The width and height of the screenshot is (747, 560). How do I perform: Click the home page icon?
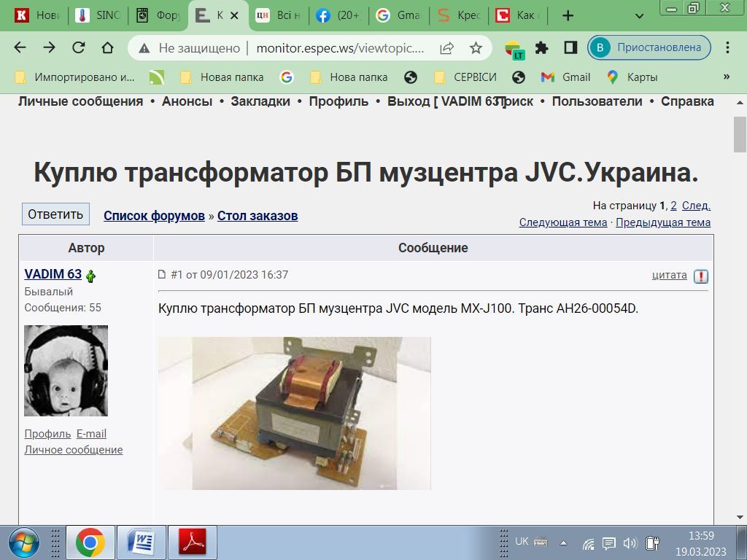coord(107,48)
